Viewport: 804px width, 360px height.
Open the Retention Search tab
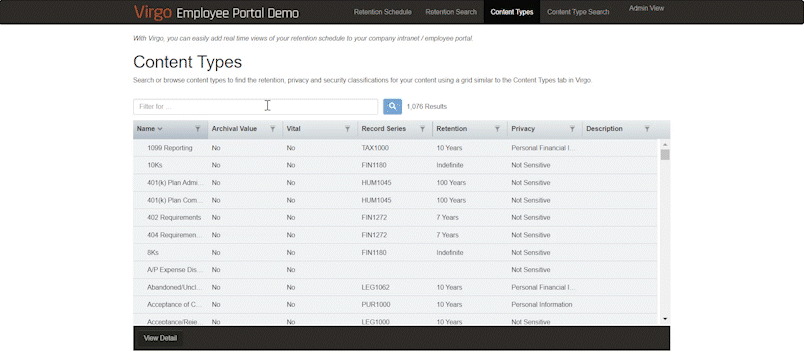tap(451, 12)
